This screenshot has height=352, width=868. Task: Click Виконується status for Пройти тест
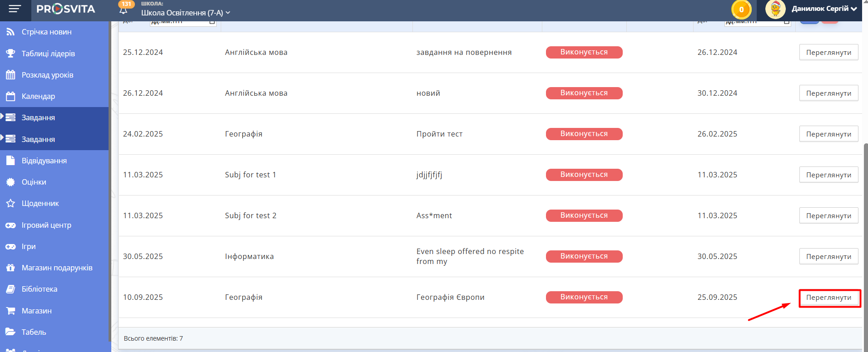click(x=584, y=134)
